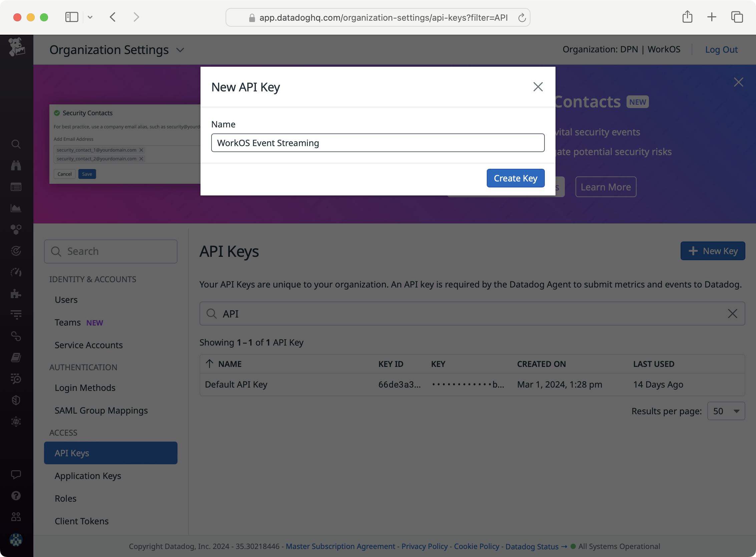Open help via the question mark icon
Image resolution: width=756 pixels, height=557 pixels.
coord(16,495)
